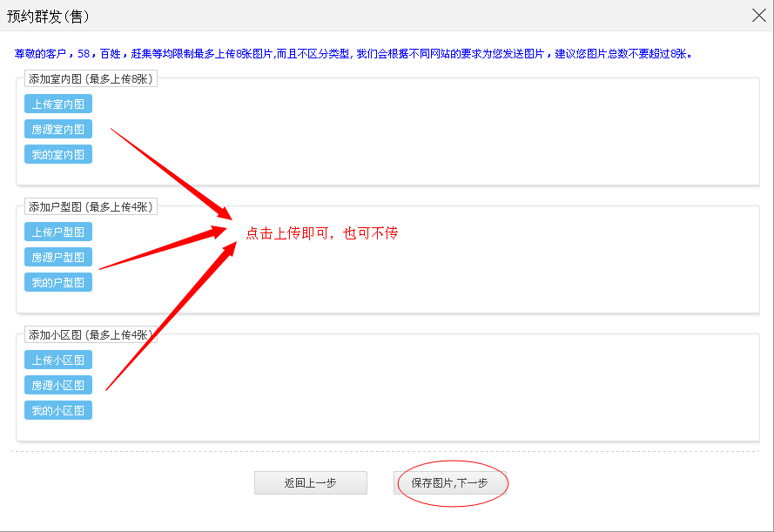774x532 pixels.
Task: Click the 添加室内图 (最多上传8张) group label
Action: tap(91, 79)
